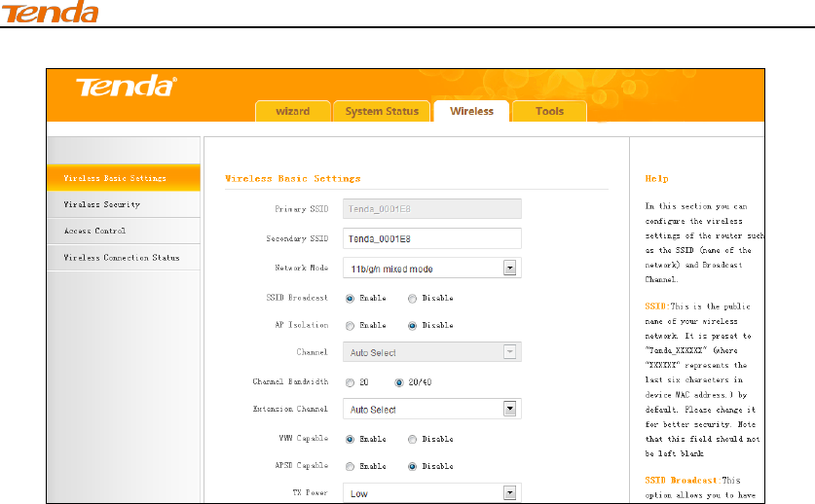Click the Extension Channel dropdown arrow
This screenshot has width=815, height=504.
coord(510,409)
